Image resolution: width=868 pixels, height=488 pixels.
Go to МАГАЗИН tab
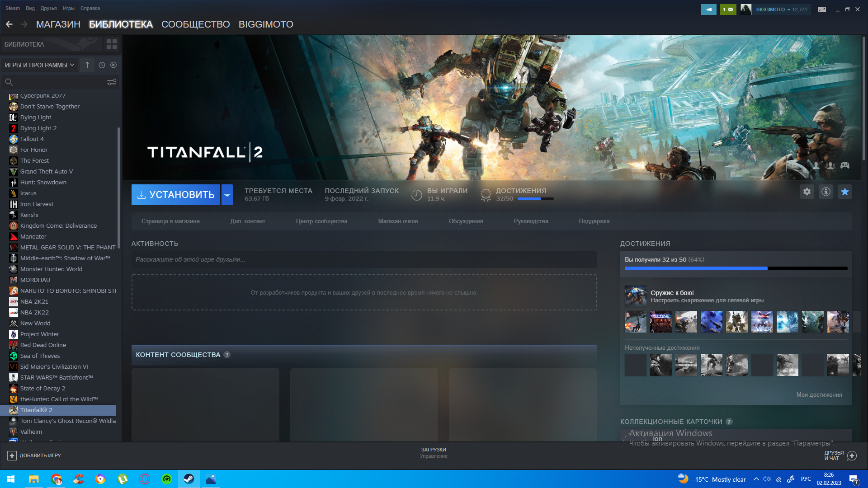(58, 24)
